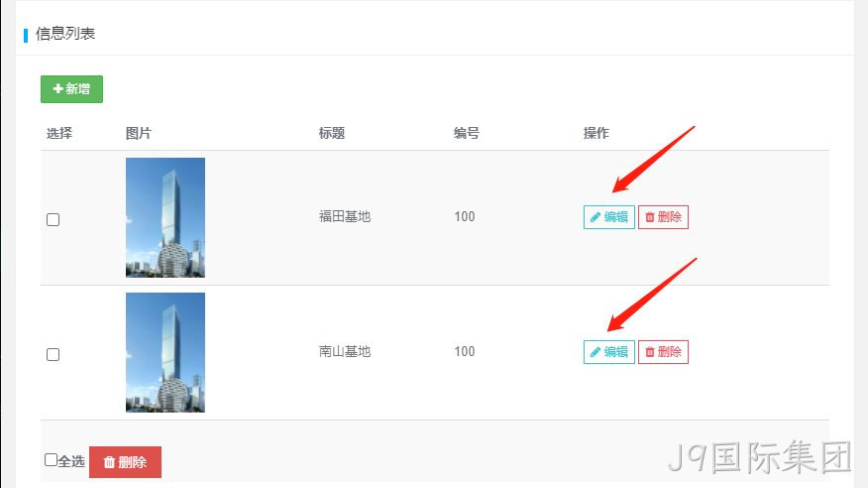This screenshot has width=868, height=488.
Task: Click trash icon in 南山基地 row
Action: (650, 352)
